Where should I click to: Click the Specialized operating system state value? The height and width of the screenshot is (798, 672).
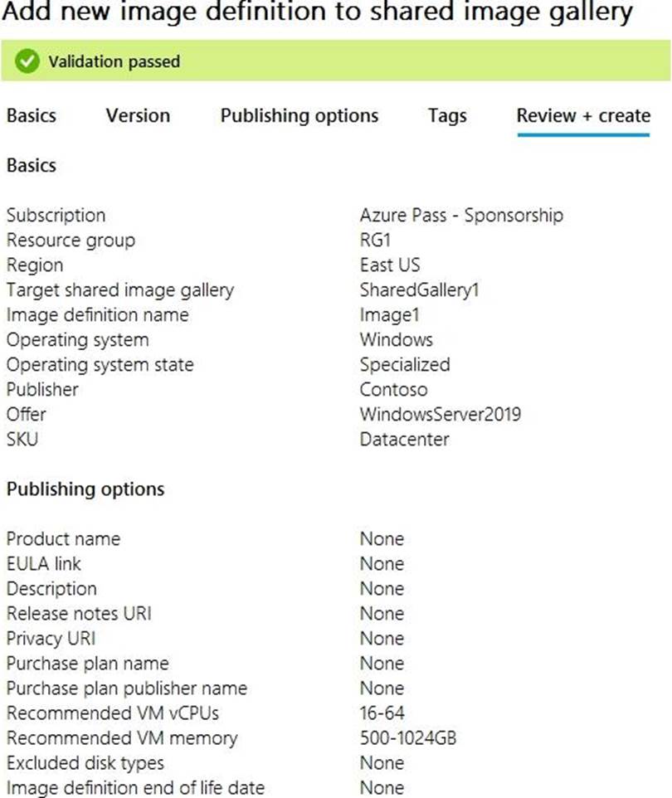tap(405, 365)
